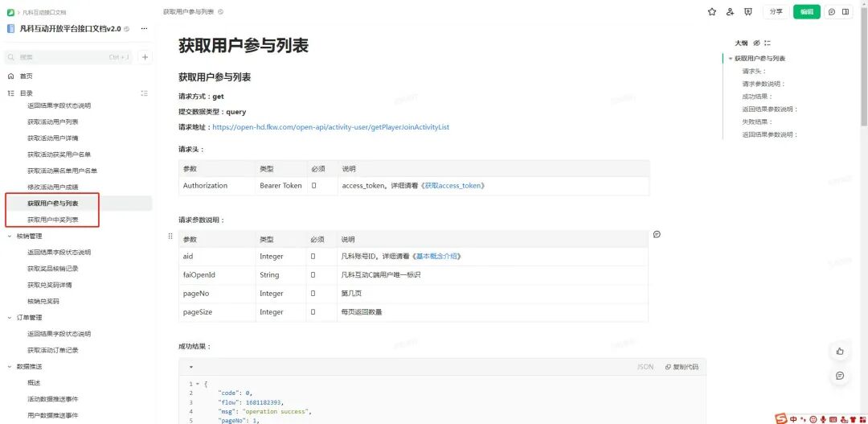The height and width of the screenshot is (424, 868).
Task: Click the small icon after sidebar title v2.0
Action: (x=127, y=29)
